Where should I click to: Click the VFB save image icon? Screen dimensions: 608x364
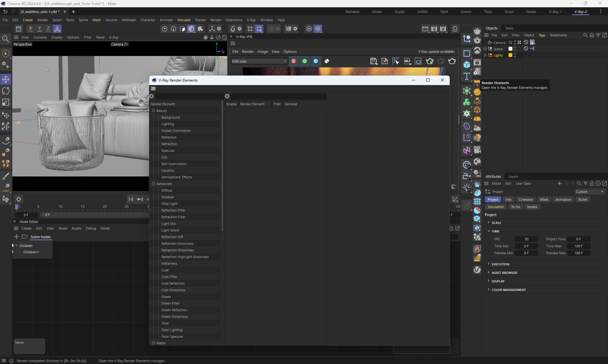[374, 61]
